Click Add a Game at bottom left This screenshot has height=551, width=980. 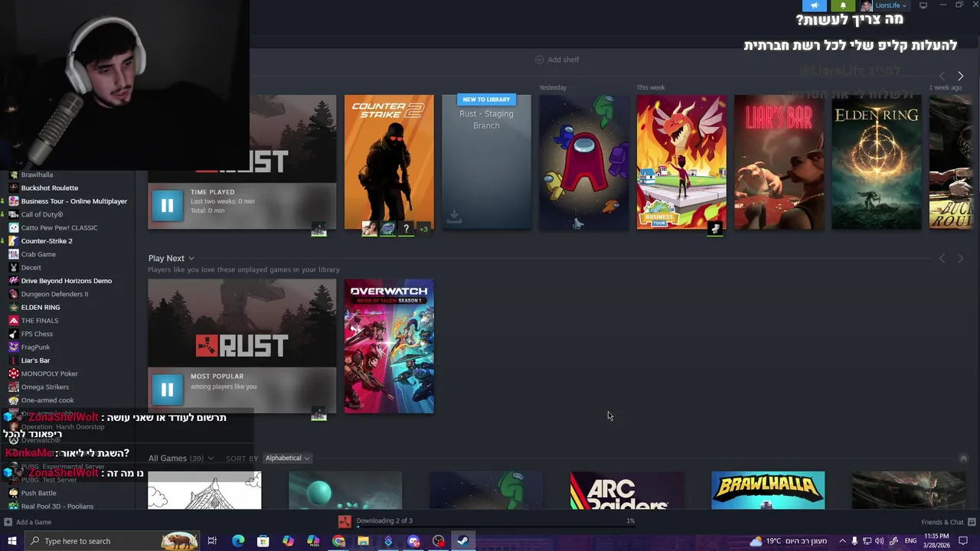[x=28, y=522]
